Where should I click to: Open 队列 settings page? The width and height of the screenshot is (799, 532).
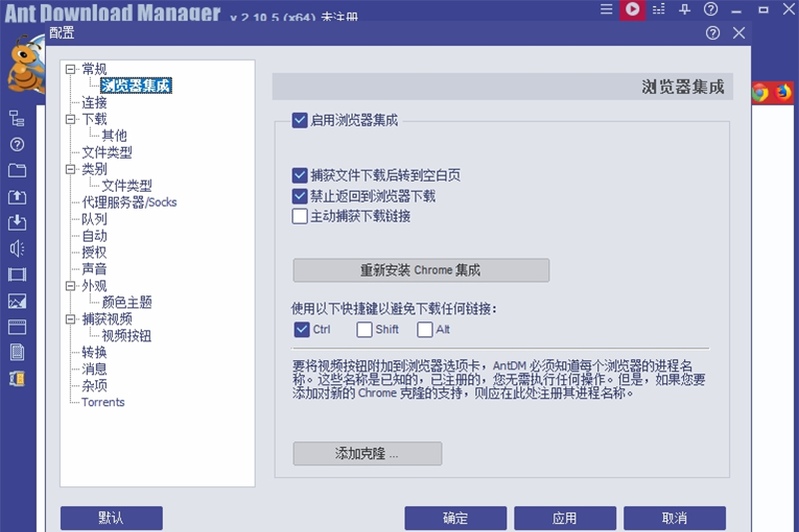(x=94, y=219)
